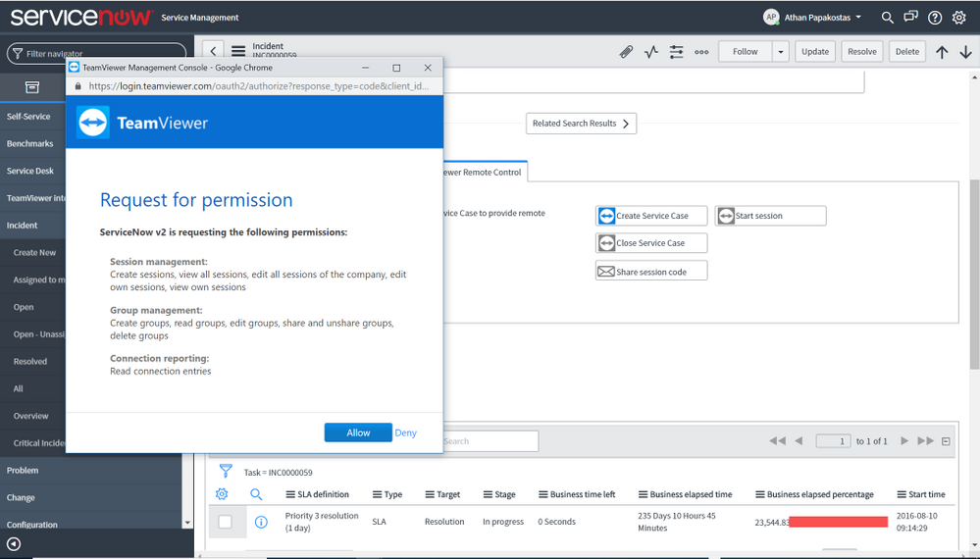Click the page number field in list pagination
980x559 pixels.
(833, 441)
